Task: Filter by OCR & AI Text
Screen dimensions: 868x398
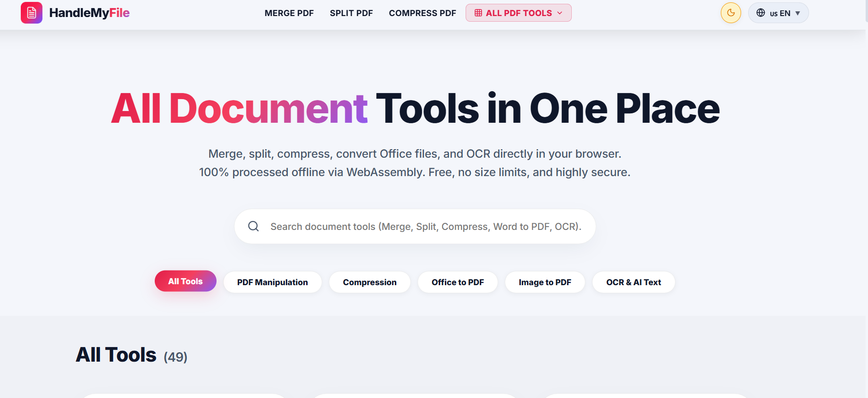Action: tap(634, 282)
